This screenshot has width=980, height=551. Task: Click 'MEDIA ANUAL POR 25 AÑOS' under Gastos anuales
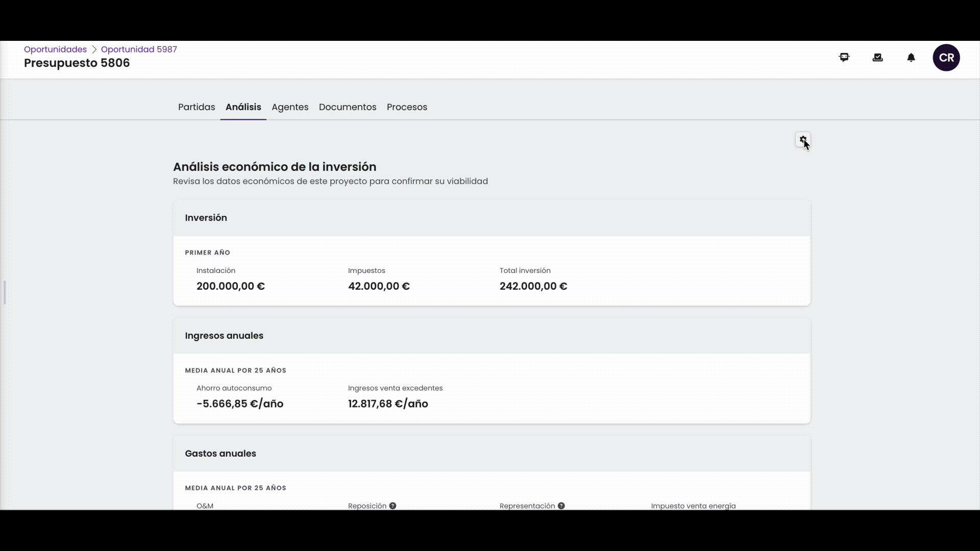coord(235,488)
